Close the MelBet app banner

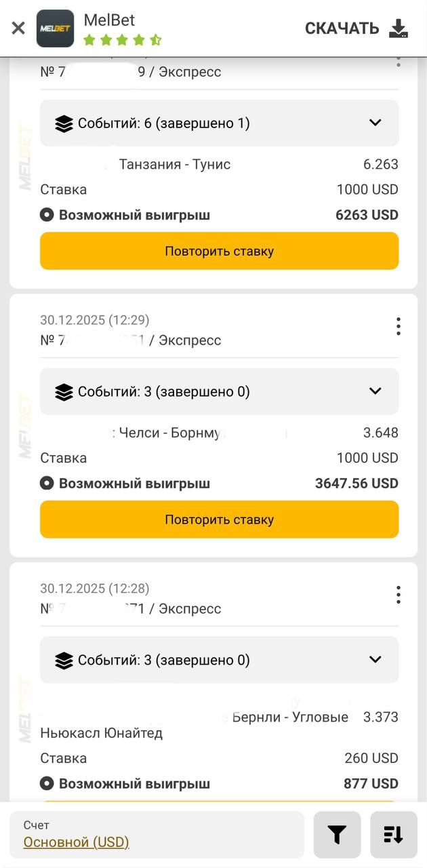pyautogui.click(x=18, y=28)
